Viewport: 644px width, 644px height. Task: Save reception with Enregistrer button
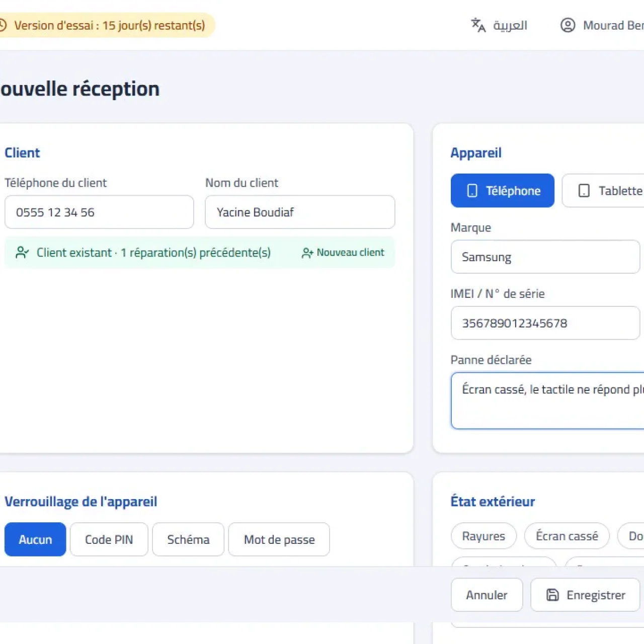point(585,595)
